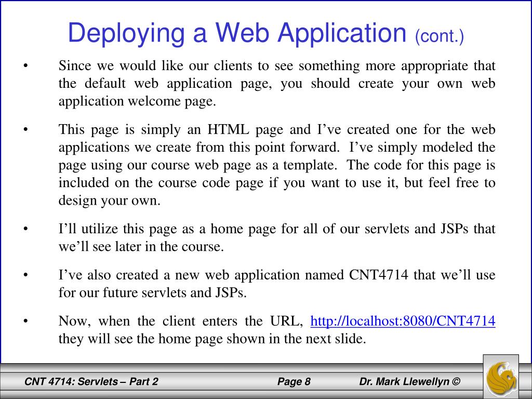Click line starting 'I've also created a new web'
Screen dimensions: 532x399
point(277,275)
